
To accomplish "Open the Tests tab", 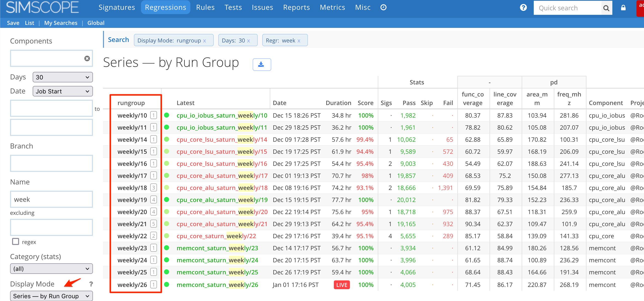I will (233, 7).
